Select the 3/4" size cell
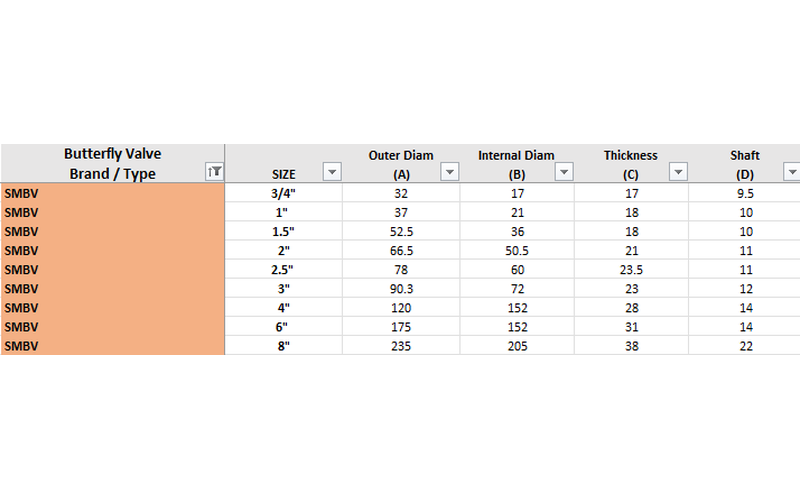The image size is (800, 500). 284,193
